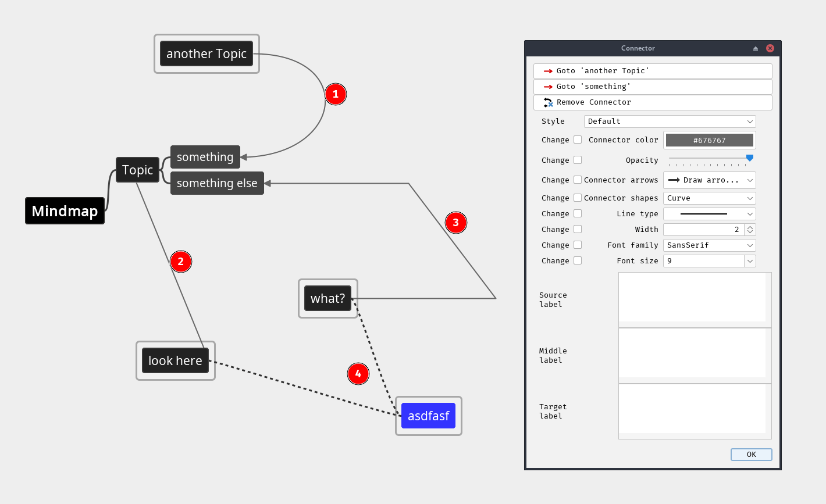Viewport: 826px width, 504px height.
Task: Click red marker 4 near the dotted connectors
Action: pos(358,374)
